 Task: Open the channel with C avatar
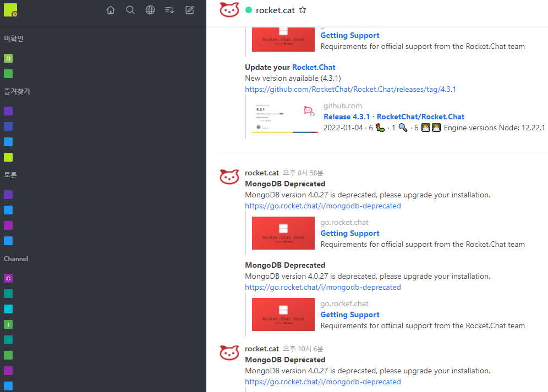(x=8, y=278)
